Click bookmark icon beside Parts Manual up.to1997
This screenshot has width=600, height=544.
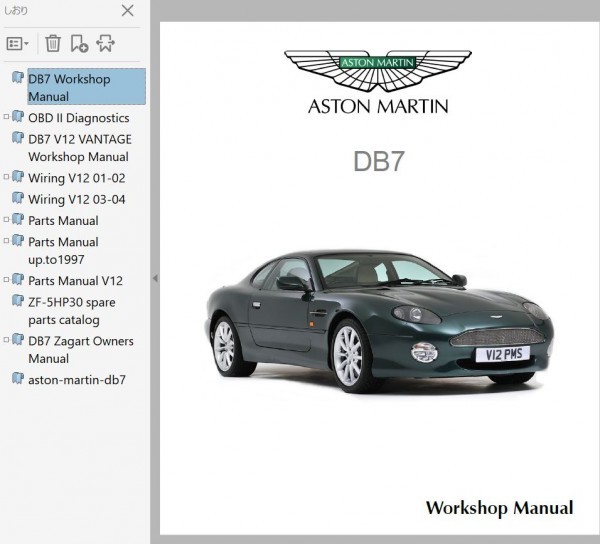18,240
